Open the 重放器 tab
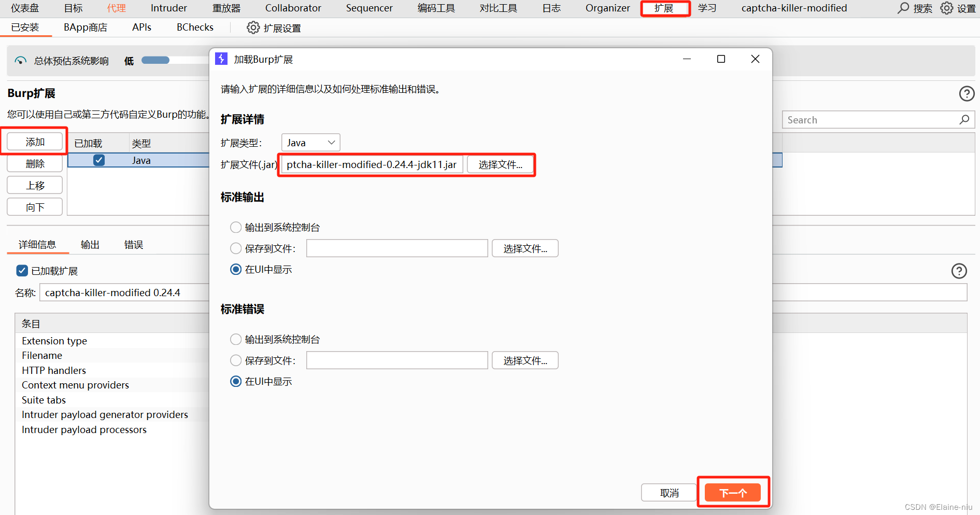 [226, 8]
